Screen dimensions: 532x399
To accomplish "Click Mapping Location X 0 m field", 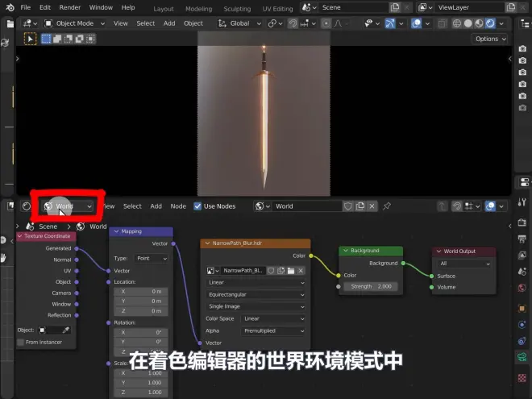I will [x=141, y=292].
